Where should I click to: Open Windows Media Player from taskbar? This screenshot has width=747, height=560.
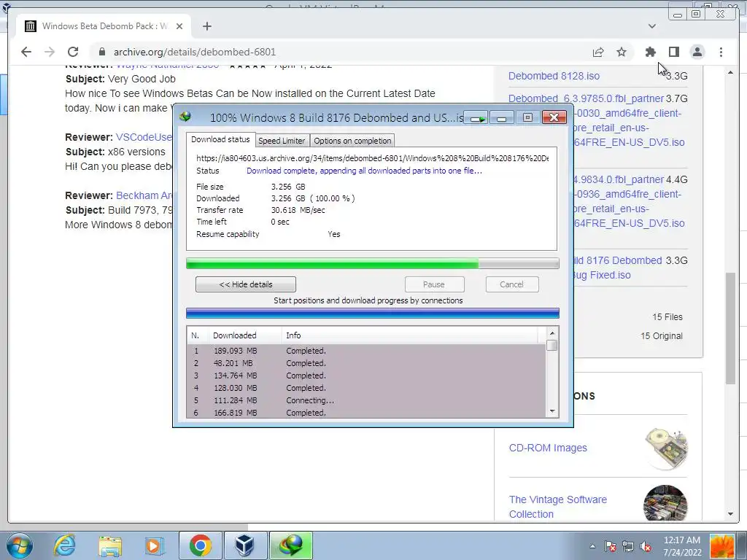coord(155,545)
